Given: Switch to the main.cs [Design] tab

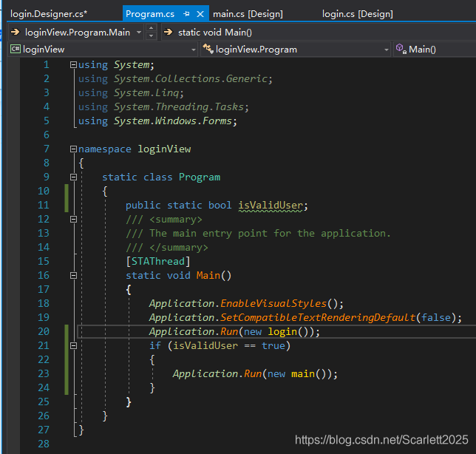Looking at the screenshot, I should point(248,13).
